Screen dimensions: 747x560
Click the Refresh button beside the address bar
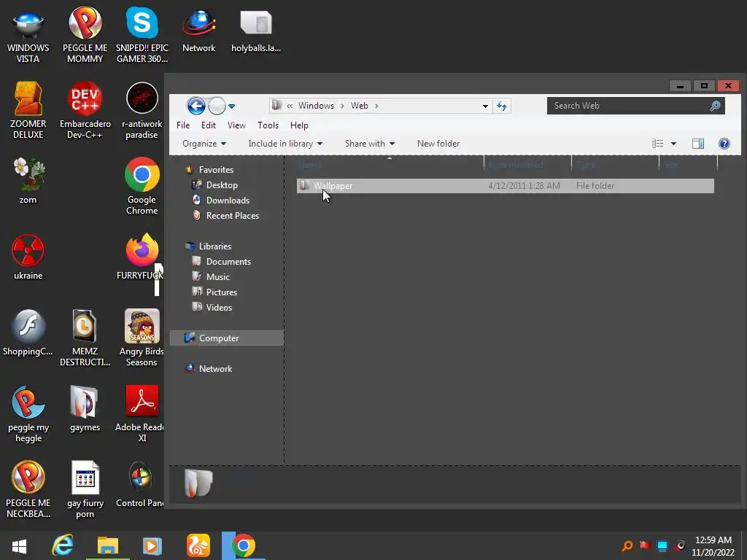pos(502,106)
